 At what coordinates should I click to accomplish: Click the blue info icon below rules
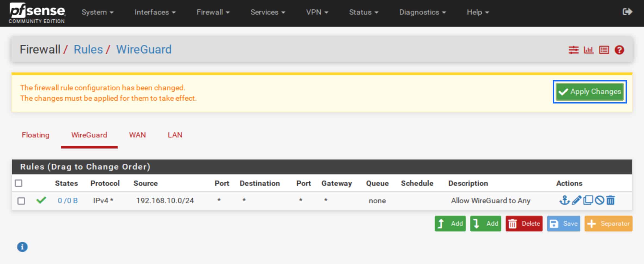[x=22, y=247]
